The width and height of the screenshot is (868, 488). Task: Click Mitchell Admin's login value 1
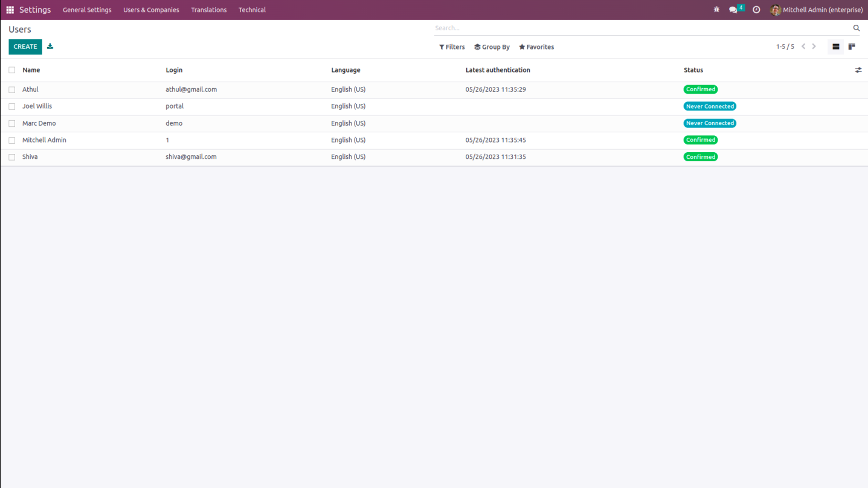[167, 140]
